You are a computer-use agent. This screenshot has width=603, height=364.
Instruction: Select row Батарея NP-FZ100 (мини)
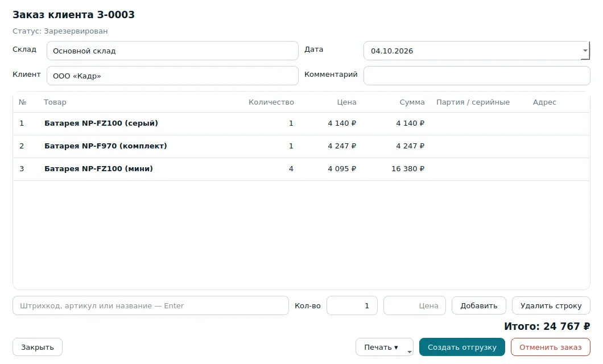coord(301,169)
